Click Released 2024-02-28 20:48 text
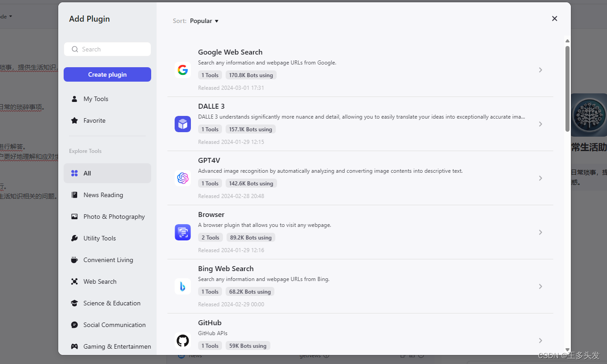 coord(231,196)
